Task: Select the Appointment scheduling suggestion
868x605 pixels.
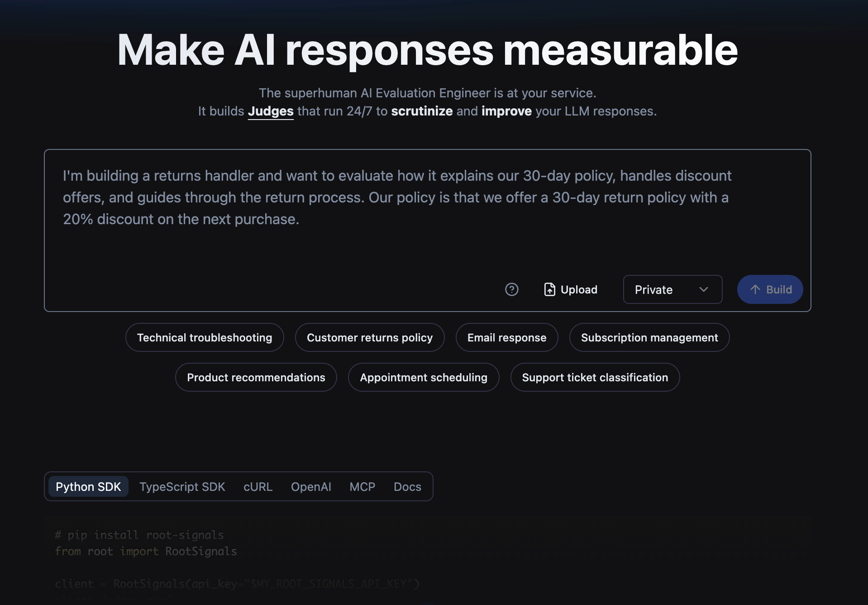Action: 423,377
